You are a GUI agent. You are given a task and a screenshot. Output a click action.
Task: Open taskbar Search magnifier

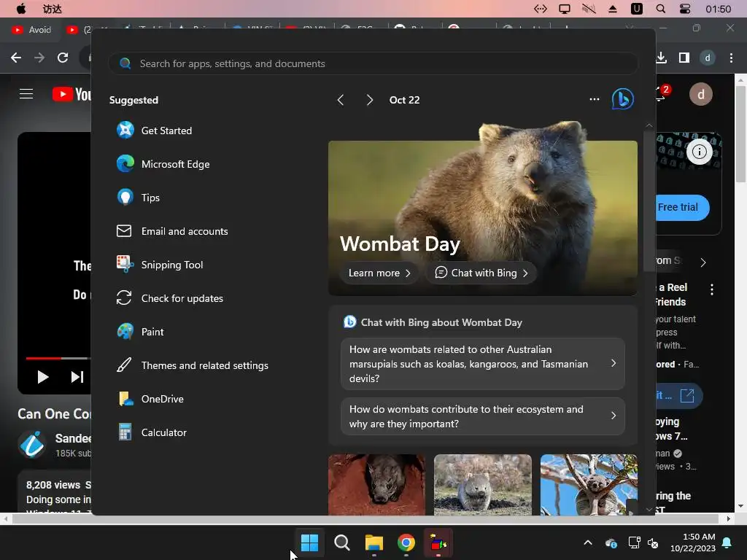coord(341,542)
